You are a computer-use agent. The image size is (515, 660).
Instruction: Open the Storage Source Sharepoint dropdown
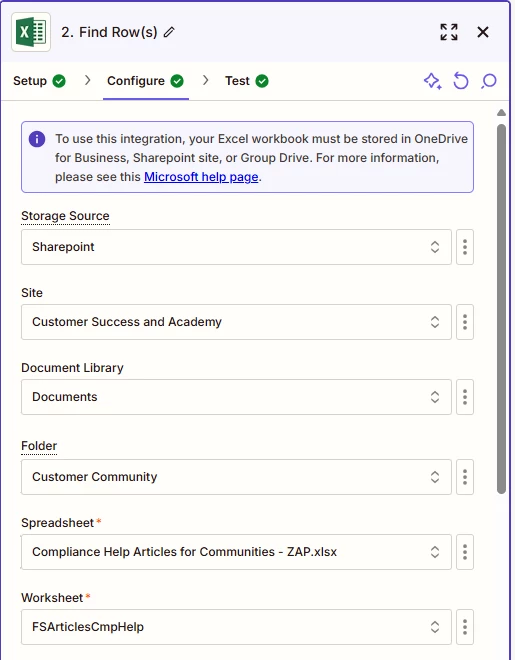[236, 247]
